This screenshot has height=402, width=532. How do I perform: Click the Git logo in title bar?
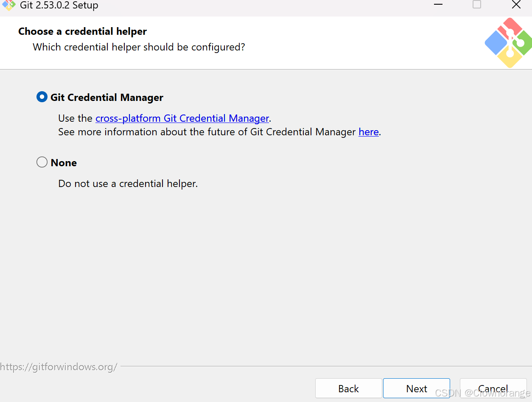click(x=9, y=5)
